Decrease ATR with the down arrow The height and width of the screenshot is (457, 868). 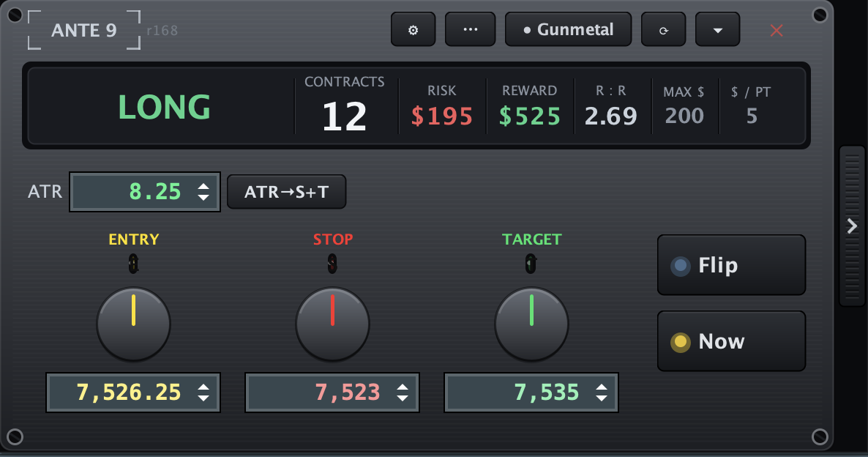coord(203,197)
